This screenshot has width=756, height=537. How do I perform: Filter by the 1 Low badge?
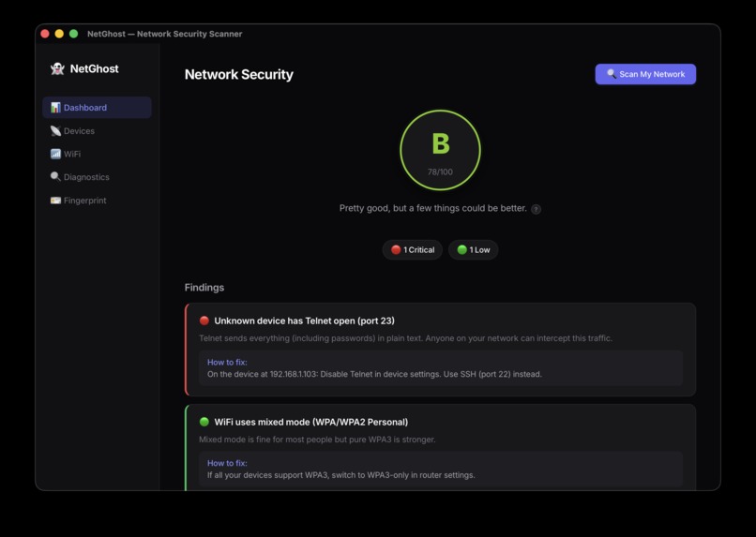pyautogui.click(x=473, y=249)
